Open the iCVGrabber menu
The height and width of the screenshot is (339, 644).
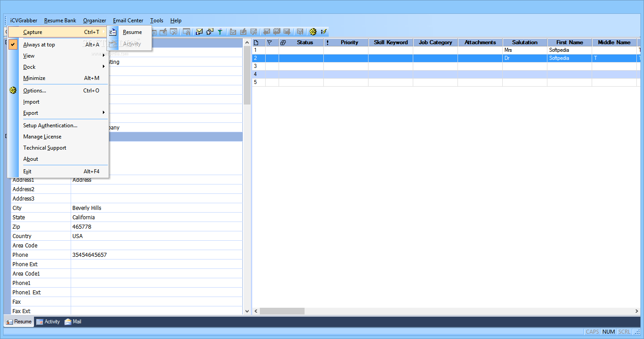click(x=24, y=21)
